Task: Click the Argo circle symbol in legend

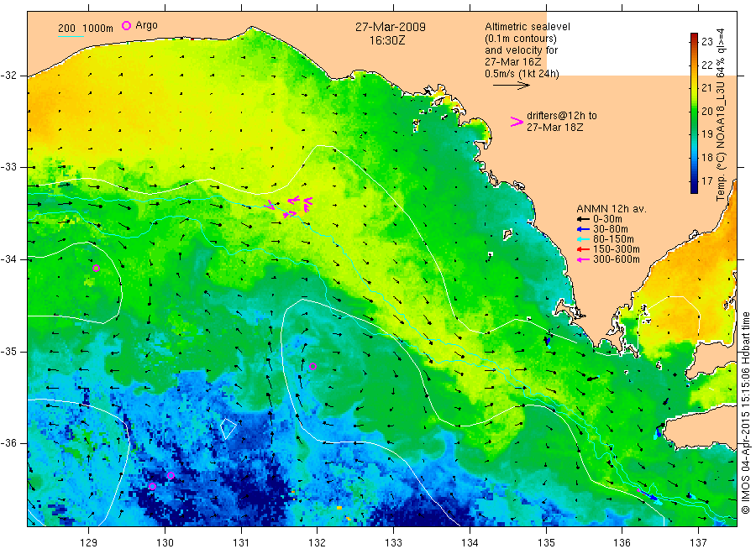Action: 126,25
